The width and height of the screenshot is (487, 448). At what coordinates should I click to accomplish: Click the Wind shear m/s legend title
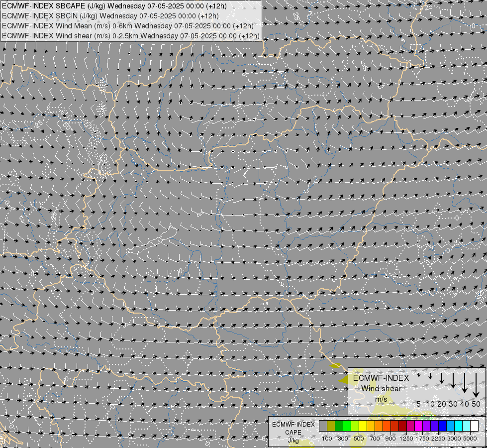tap(381, 389)
